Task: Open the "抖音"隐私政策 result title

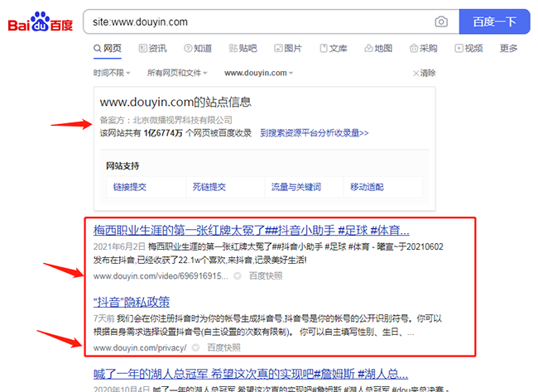Action: pyautogui.click(x=132, y=302)
